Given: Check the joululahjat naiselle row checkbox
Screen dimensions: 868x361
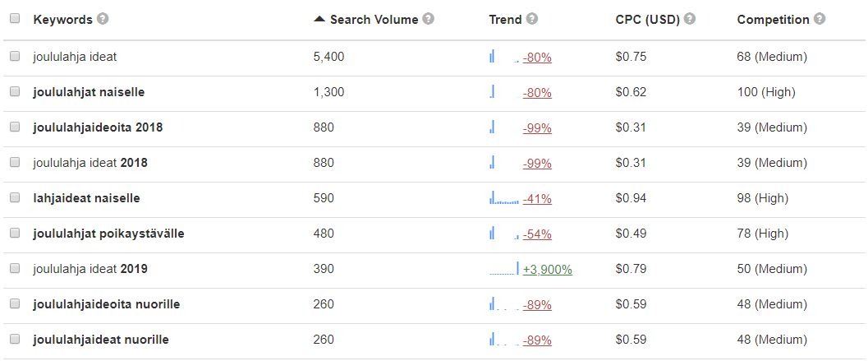Looking at the screenshot, I should pyautogui.click(x=15, y=91).
